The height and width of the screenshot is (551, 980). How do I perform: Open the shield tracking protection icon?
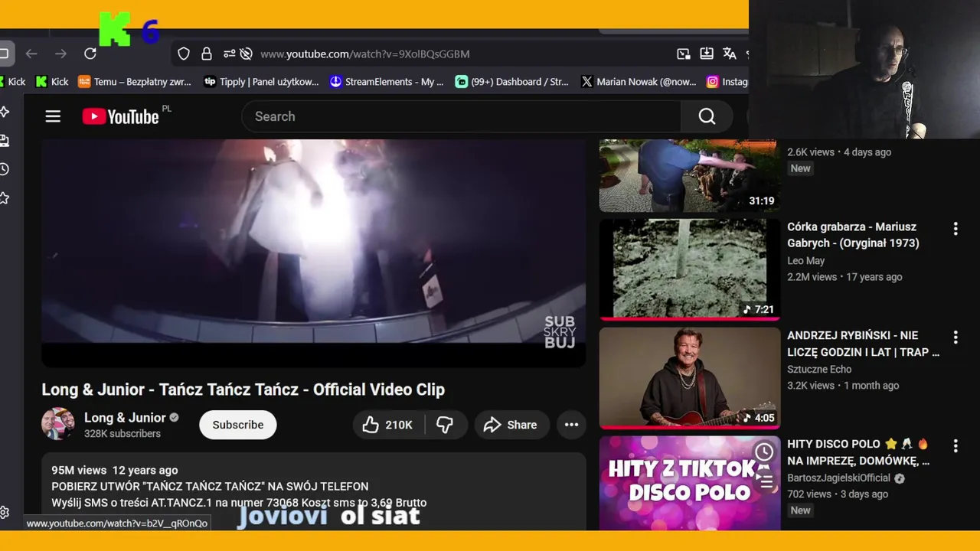coord(184,54)
